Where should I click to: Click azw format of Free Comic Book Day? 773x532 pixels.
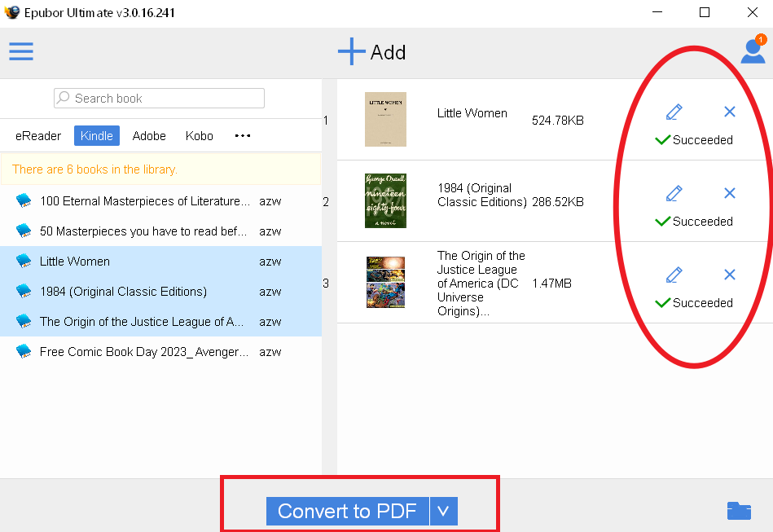point(270,352)
